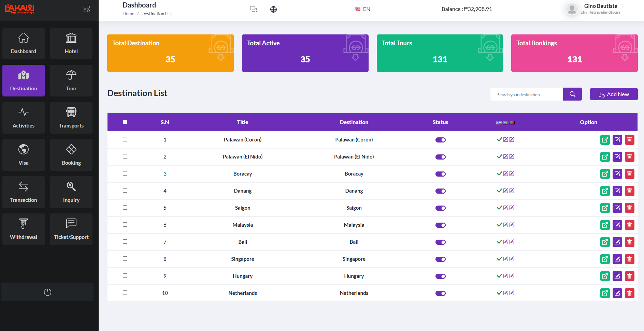Viewport: 644px width, 331px height.
Task: Edit the Boracay destination entry
Action: pyautogui.click(x=617, y=174)
